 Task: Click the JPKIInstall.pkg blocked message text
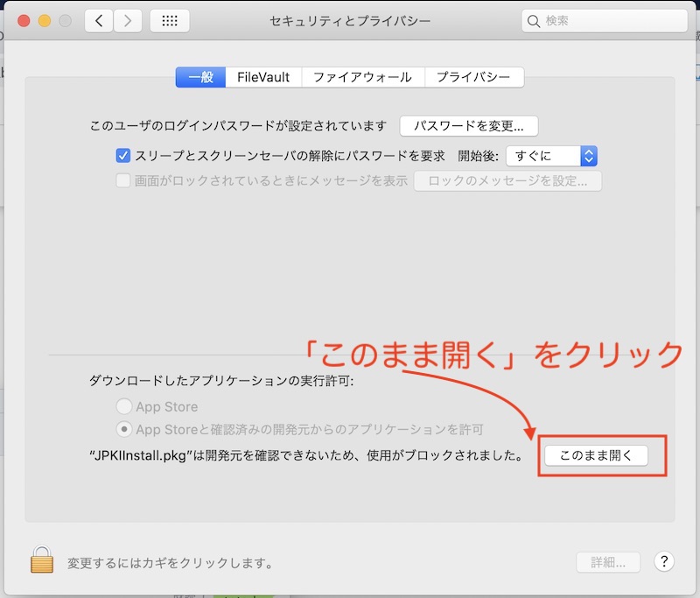point(306,455)
